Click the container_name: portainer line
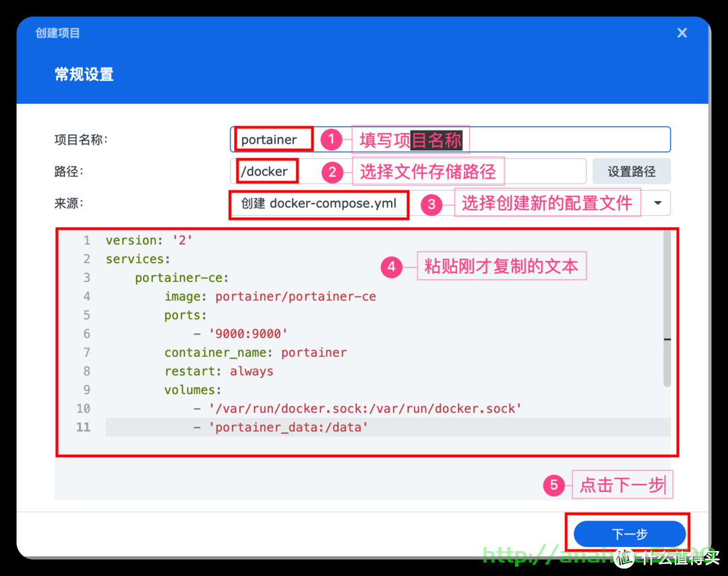The height and width of the screenshot is (576, 728). tap(255, 353)
